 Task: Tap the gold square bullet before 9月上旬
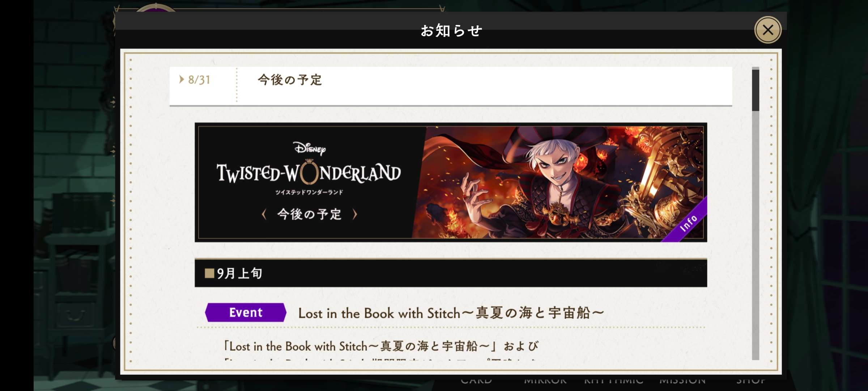[x=209, y=273]
